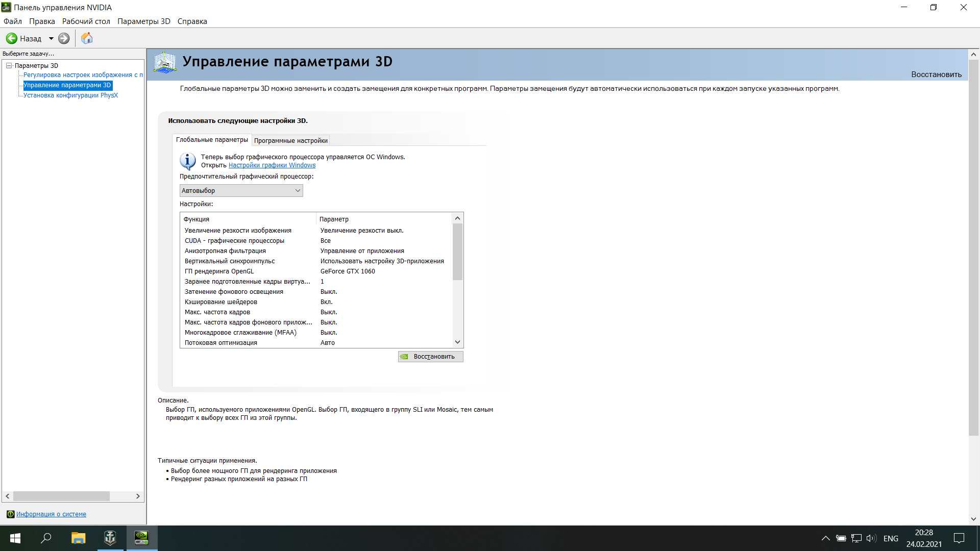Open Установка конфигурации PhysX tree item
This screenshot has height=551, width=980.
click(70, 95)
